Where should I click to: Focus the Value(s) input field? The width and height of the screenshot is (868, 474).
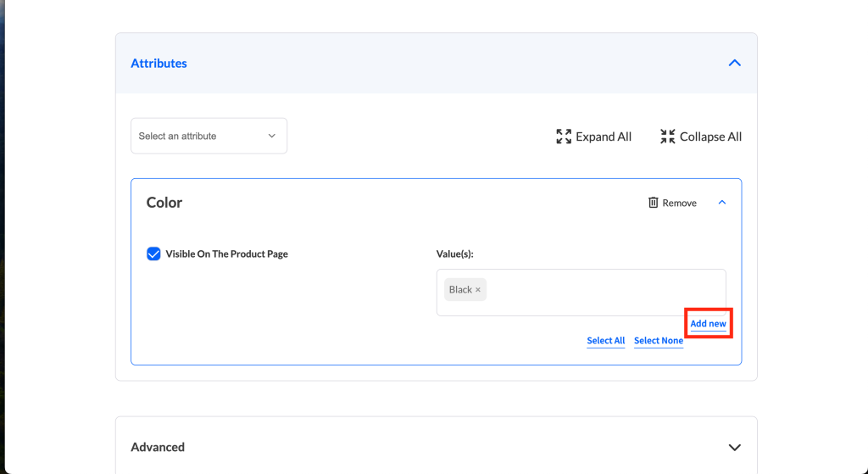point(602,291)
